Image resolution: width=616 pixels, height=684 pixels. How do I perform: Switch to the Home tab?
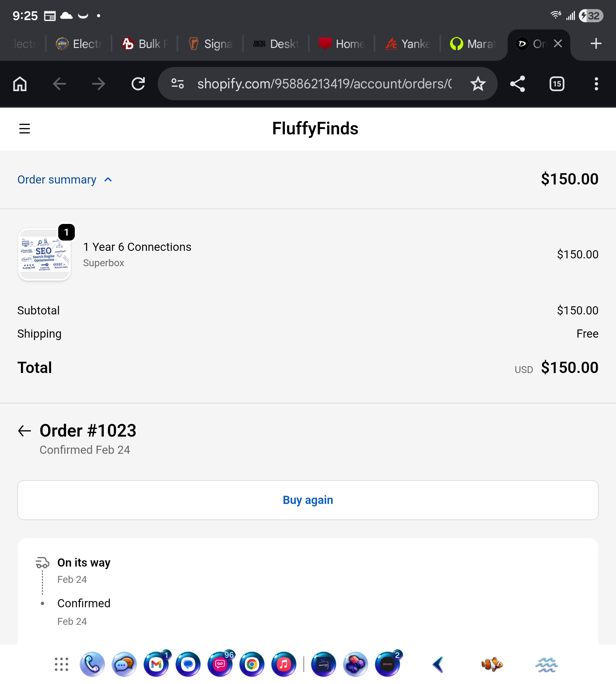(x=342, y=44)
